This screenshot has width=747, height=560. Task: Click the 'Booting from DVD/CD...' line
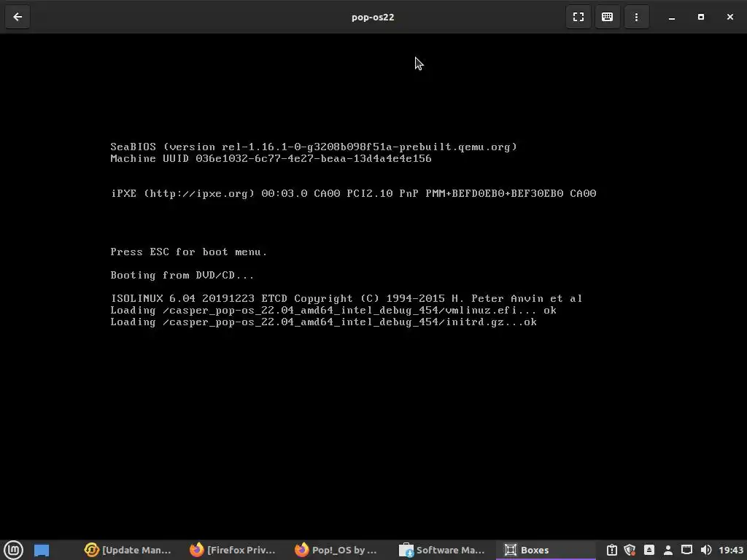182,275
